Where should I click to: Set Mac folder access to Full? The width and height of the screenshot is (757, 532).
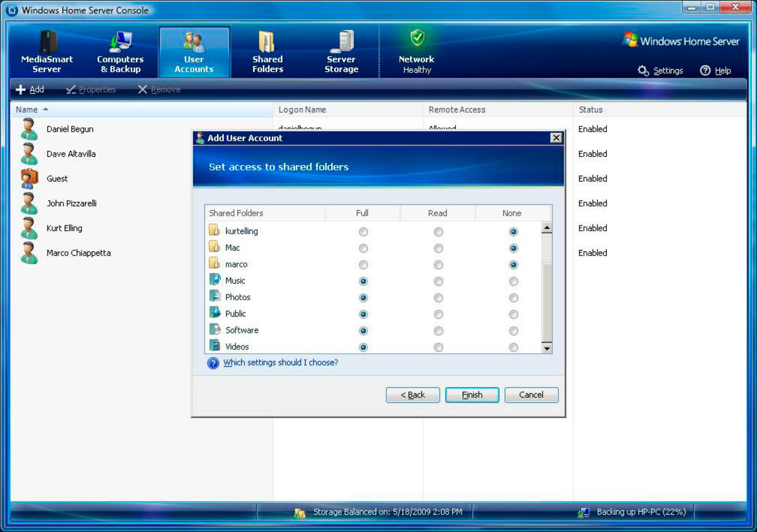point(363,249)
